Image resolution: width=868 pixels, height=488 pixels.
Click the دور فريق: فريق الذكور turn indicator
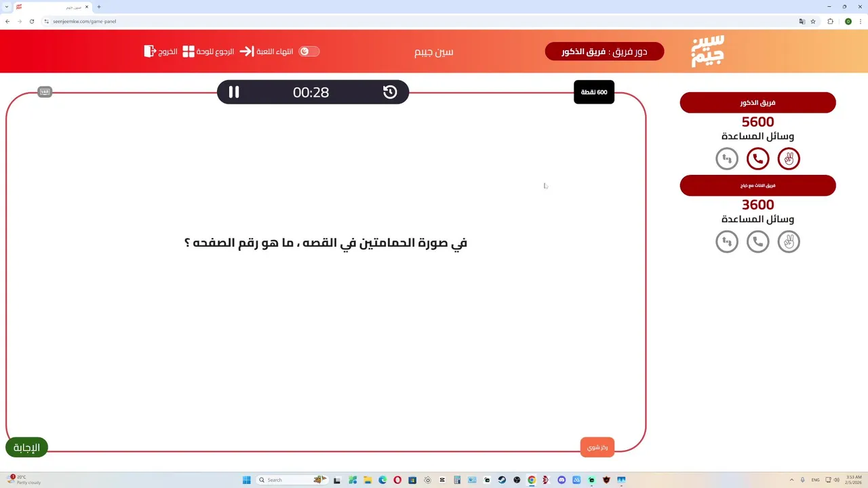tap(604, 52)
